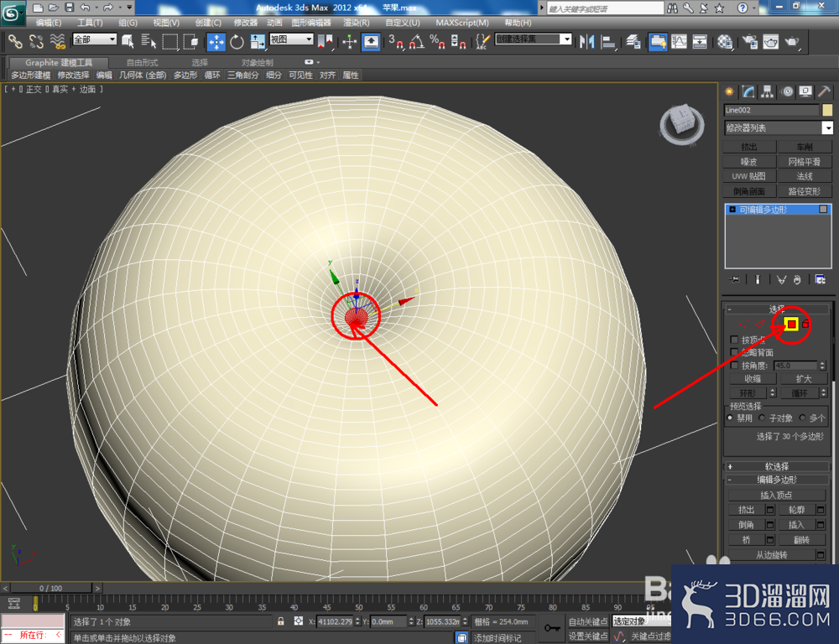839x644 pixels.
Task: Click the Align tool icon
Action: coord(607,42)
